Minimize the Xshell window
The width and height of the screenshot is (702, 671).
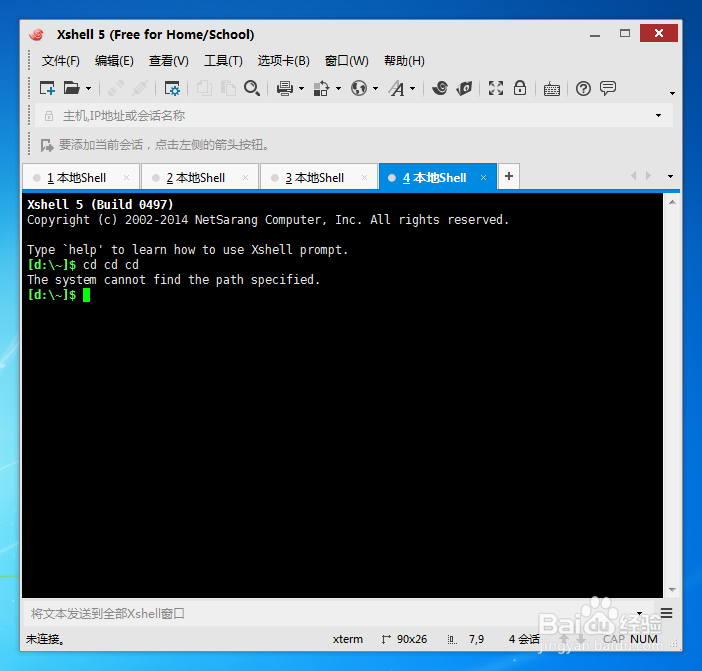pos(595,34)
